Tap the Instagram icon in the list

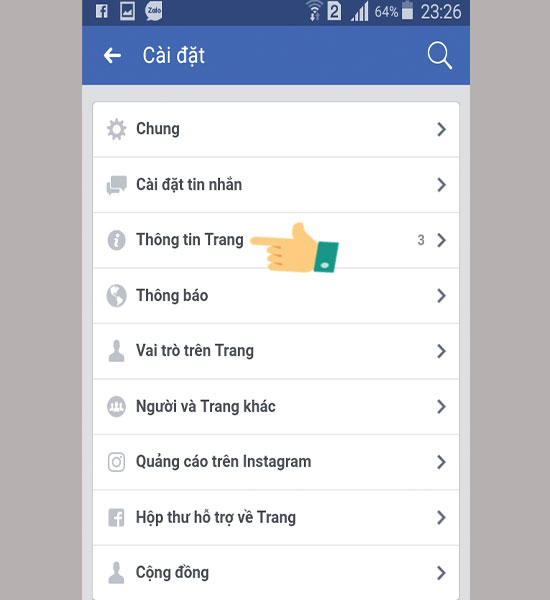point(116,462)
